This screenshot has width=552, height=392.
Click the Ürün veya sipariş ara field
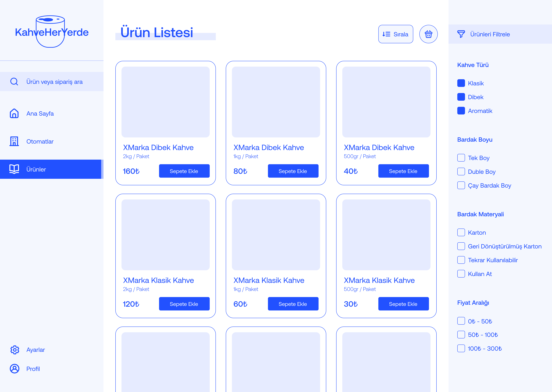tap(55, 82)
